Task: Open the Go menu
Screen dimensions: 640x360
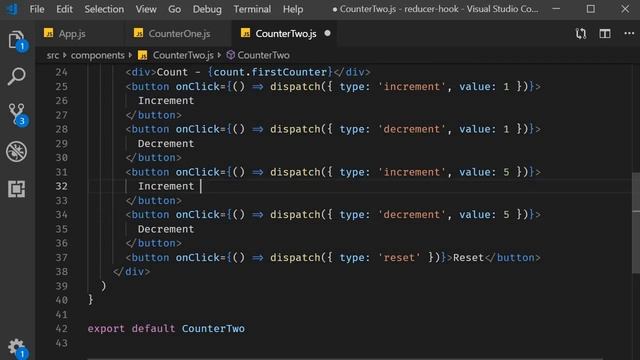Action: tap(174, 9)
